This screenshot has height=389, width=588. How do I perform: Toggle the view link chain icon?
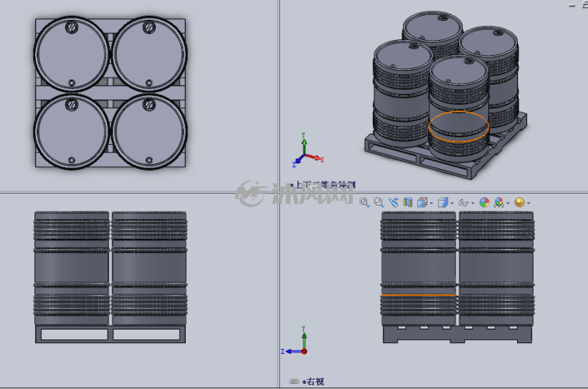click(295, 382)
